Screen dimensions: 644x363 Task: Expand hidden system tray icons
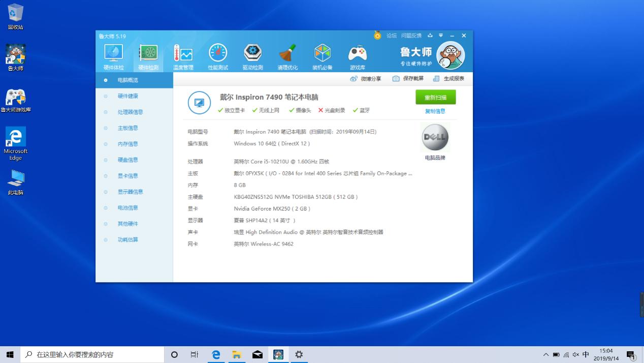(546, 355)
